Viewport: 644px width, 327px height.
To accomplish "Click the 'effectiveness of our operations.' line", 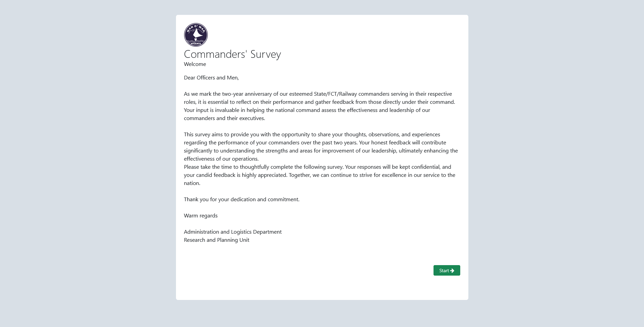I will click(221, 159).
